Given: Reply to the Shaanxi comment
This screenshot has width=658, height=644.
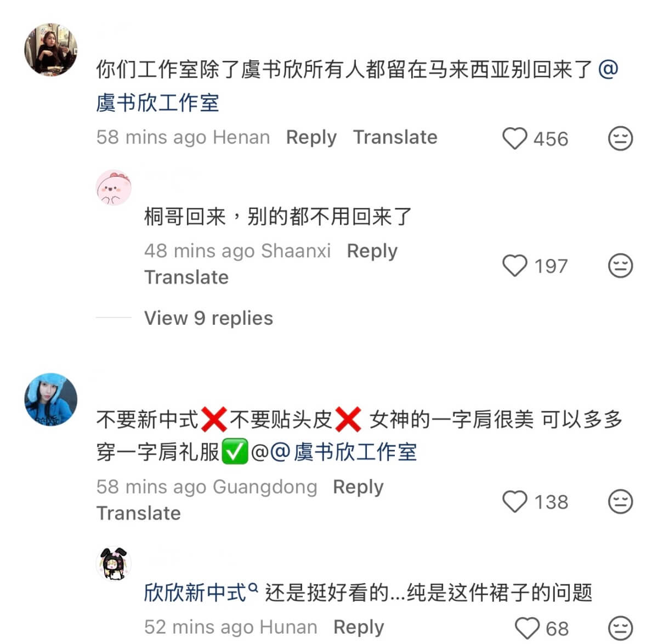Looking at the screenshot, I should (372, 251).
